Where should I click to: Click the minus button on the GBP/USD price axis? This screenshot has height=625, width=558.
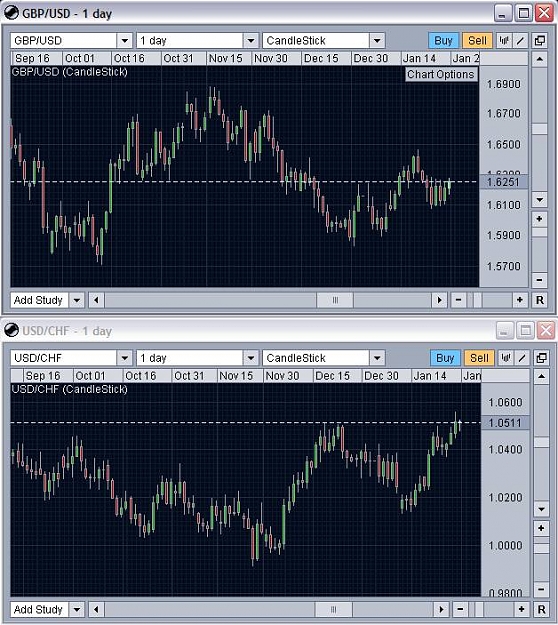(540, 279)
